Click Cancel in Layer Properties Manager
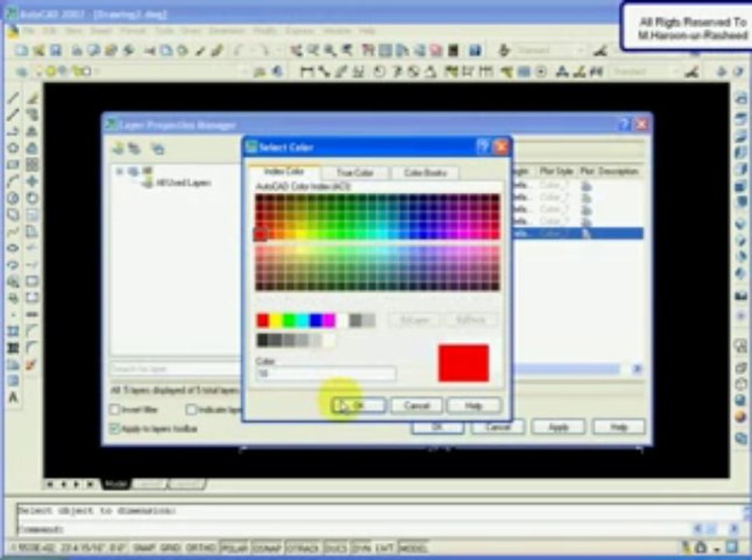Image resolution: width=752 pixels, height=560 pixels. [x=498, y=426]
